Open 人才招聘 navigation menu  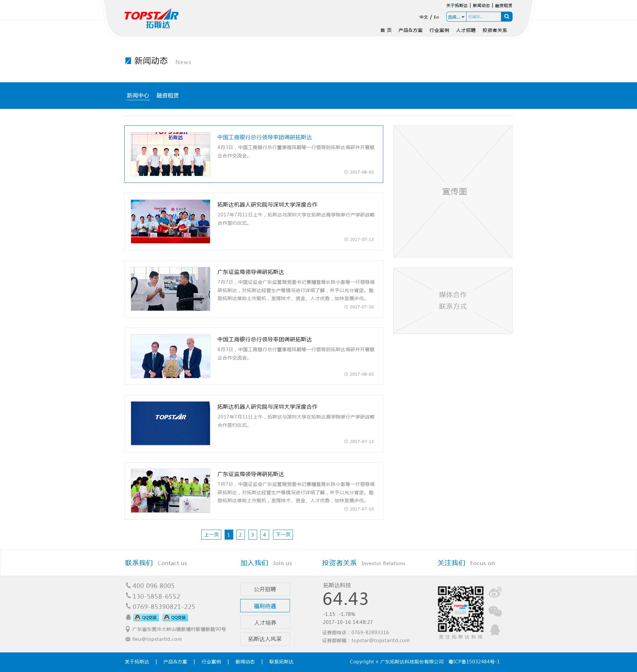465,30
